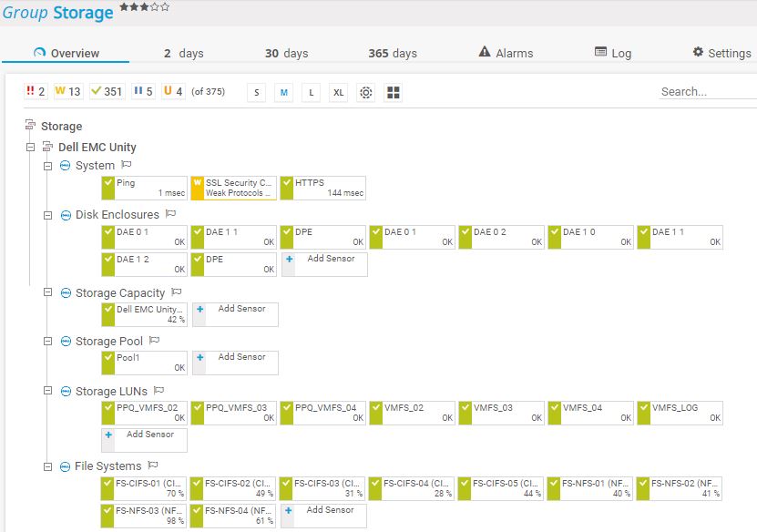Open the File Systems device link
Viewport: 757px width, 532px height.
(108, 466)
